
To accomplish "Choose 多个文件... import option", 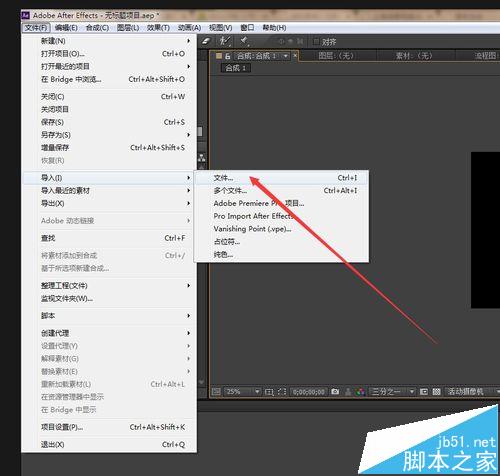I will 281,190.
